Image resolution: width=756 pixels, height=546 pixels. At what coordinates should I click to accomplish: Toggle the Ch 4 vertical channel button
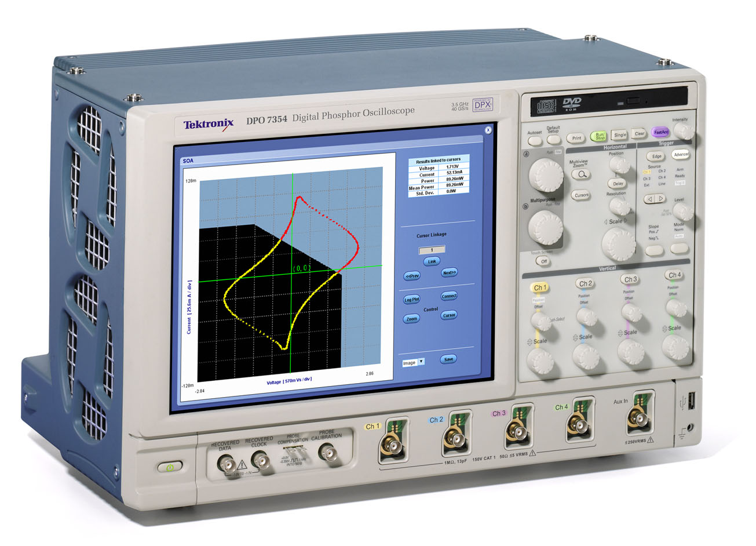click(x=674, y=275)
